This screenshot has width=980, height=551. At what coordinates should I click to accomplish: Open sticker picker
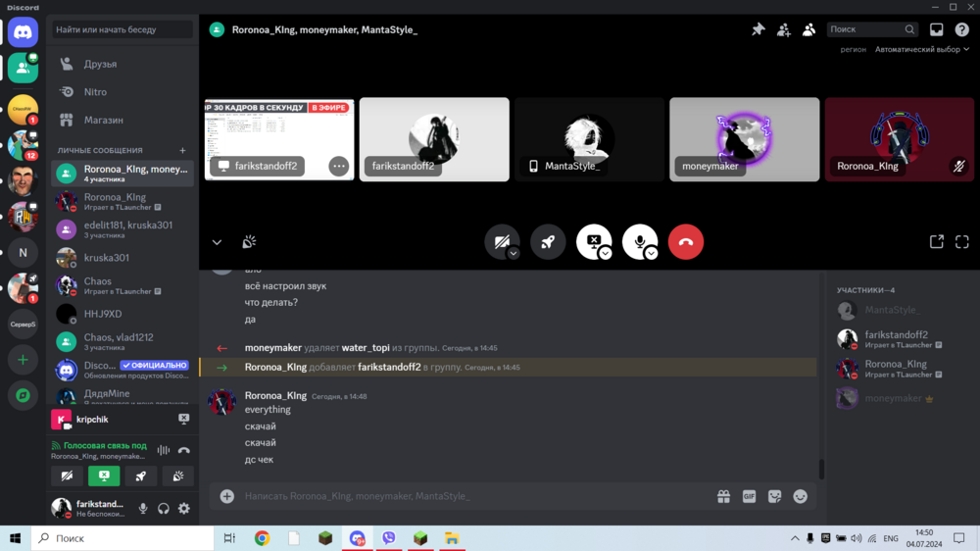tap(774, 497)
